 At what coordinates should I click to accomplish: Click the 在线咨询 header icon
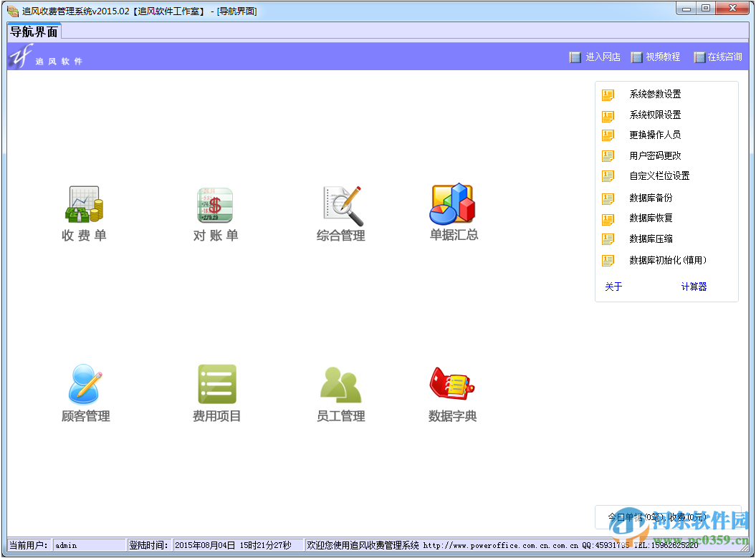coord(699,57)
